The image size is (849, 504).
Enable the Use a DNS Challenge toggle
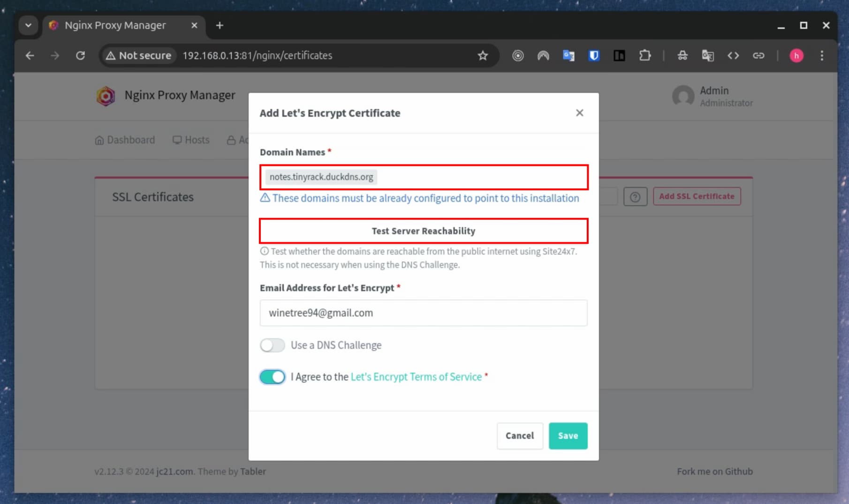pyautogui.click(x=273, y=345)
